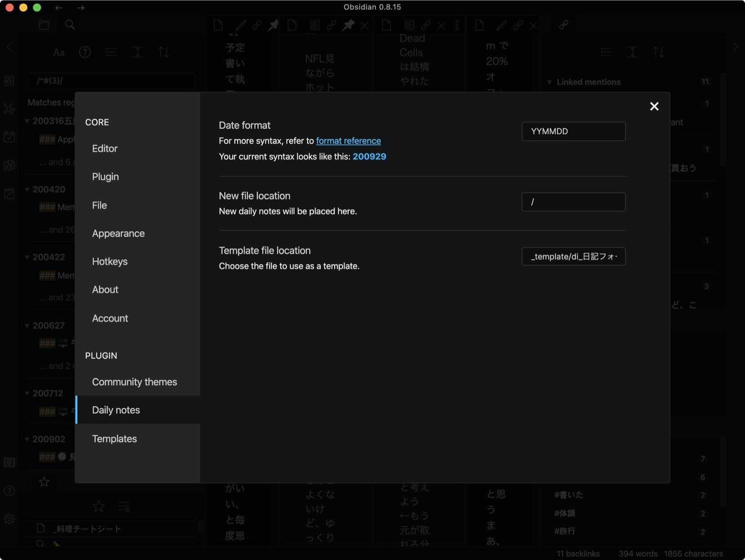Open the file explorer folder icon
Image resolution: width=745 pixels, height=560 pixels.
pos(44,25)
